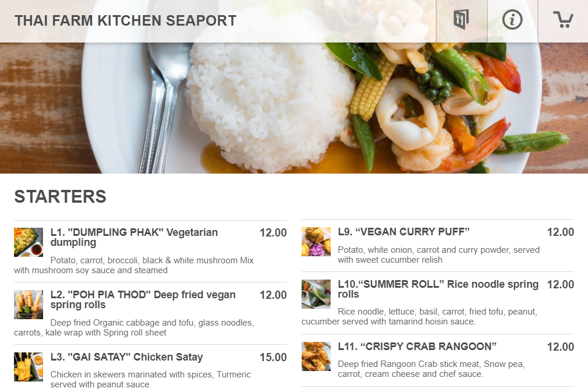588x392 pixels.
Task: Open L2 Poh Pia Thod spring rolls item
Action: coord(150,313)
